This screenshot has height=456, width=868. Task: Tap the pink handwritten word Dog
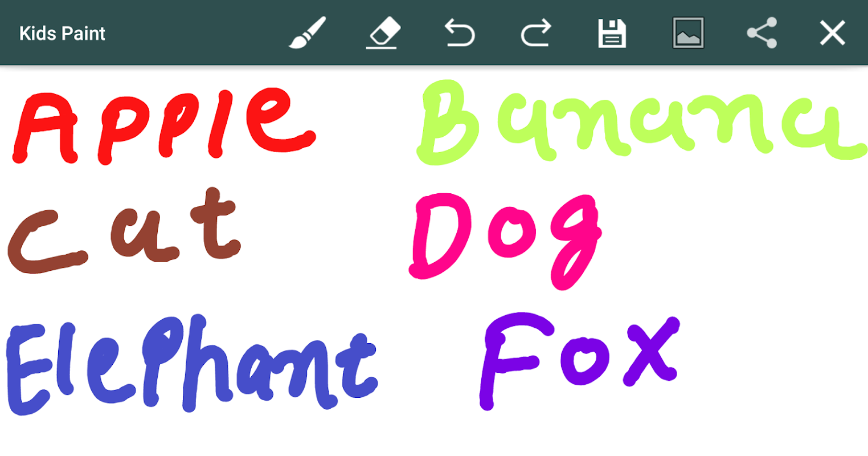click(505, 242)
